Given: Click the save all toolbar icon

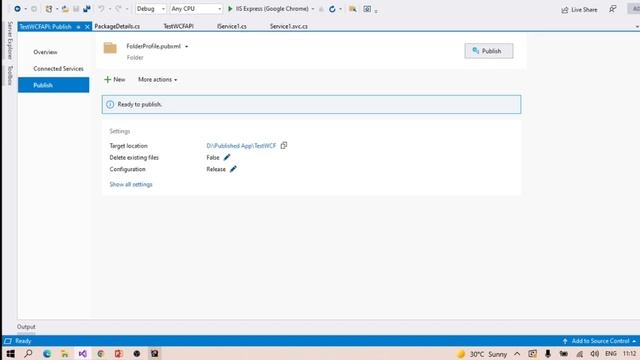Looking at the screenshot, I should click(87, 9).
